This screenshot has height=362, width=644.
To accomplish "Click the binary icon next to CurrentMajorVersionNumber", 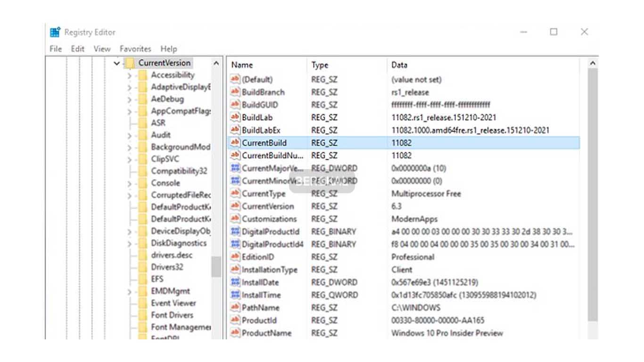I will point(235,168).
